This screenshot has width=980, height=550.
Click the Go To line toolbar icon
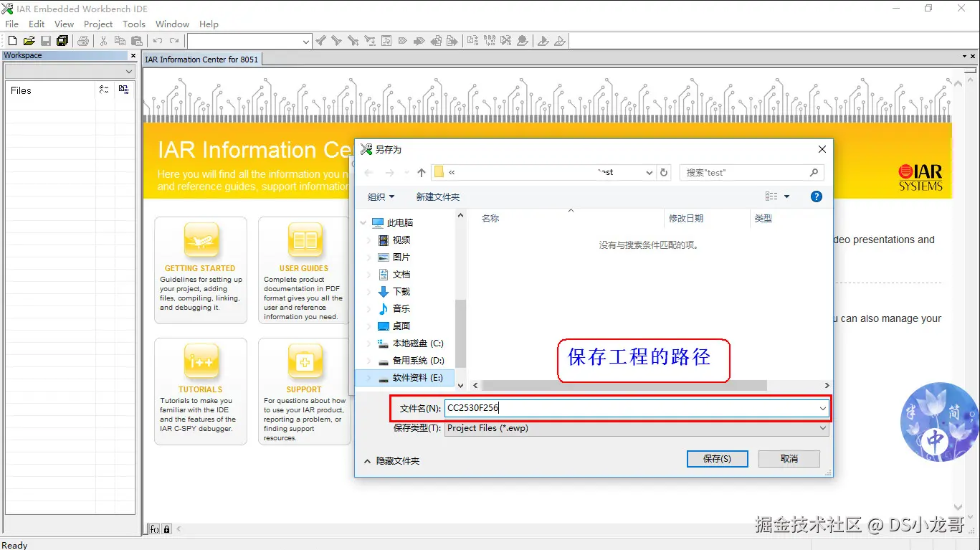pos(386,41)
